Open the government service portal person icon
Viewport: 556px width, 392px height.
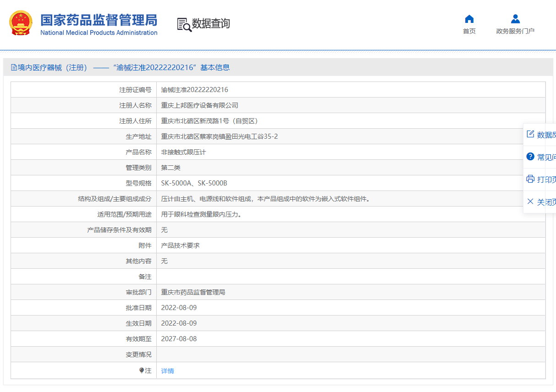(515, 19)
